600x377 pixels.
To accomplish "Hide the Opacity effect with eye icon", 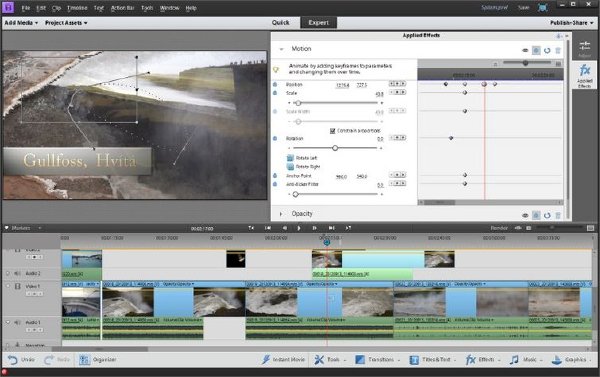I will (525, 215).
